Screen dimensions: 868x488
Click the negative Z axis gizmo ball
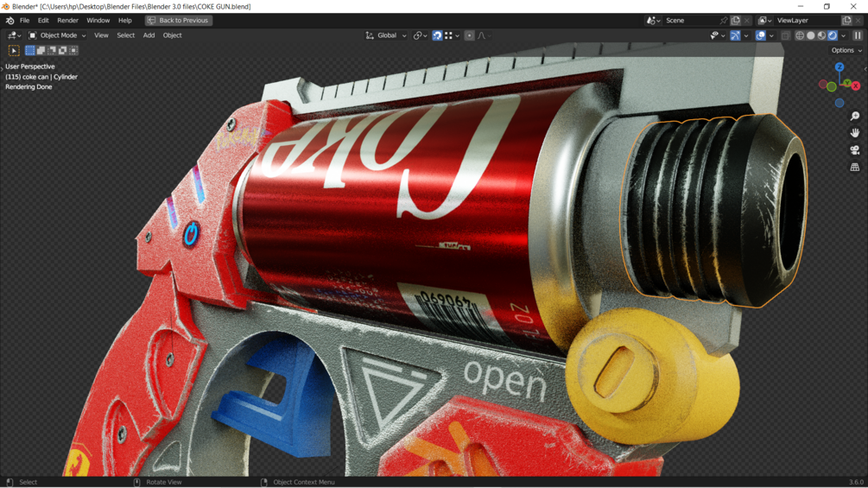click(839, 103)
